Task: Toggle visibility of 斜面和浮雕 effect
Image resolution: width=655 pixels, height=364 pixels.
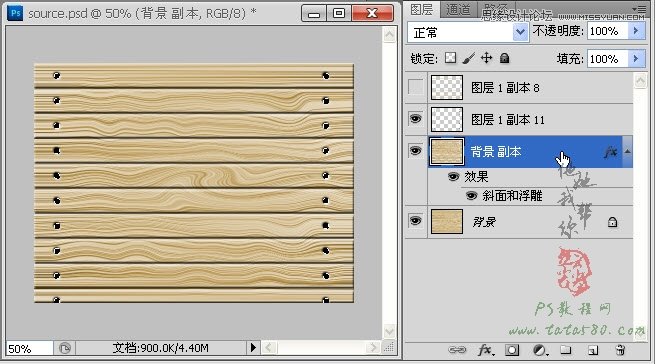Action: tap(472, 196)
